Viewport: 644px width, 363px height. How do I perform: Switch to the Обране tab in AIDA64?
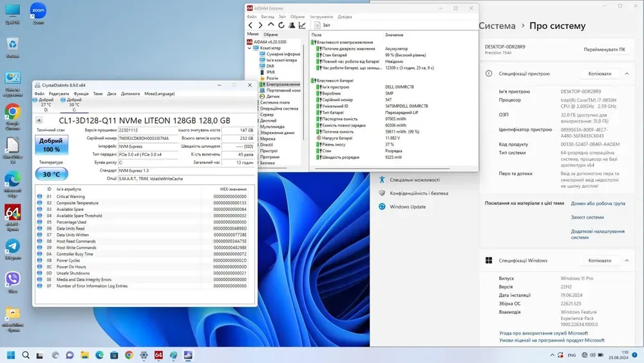270,34
